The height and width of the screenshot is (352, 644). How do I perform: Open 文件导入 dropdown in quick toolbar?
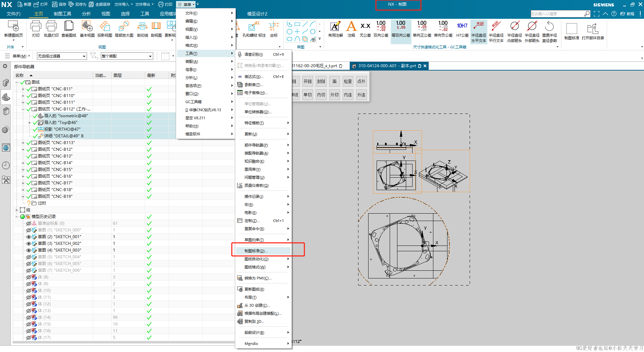tap(123, 4)
